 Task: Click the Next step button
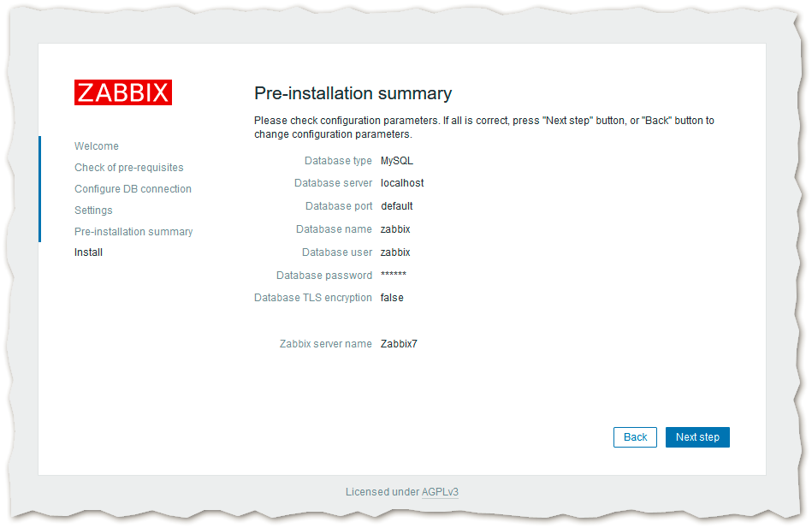pyautogui.click(x=697, y=437)
